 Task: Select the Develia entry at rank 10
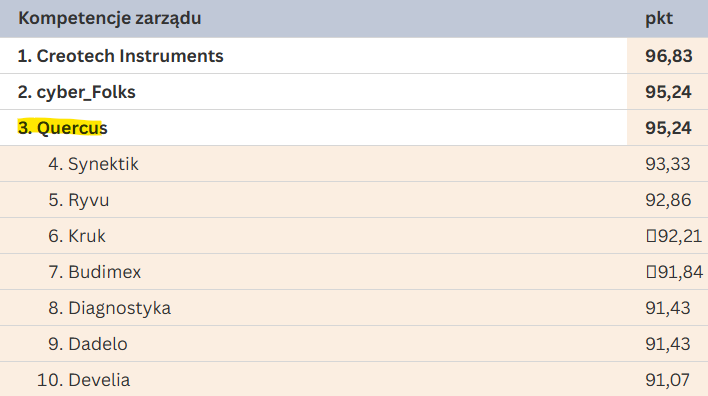(84, 380)
